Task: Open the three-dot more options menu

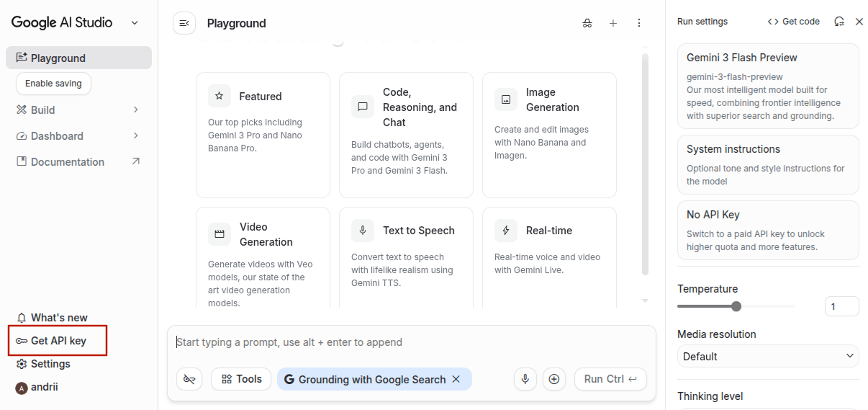Action: pos(639,23)
